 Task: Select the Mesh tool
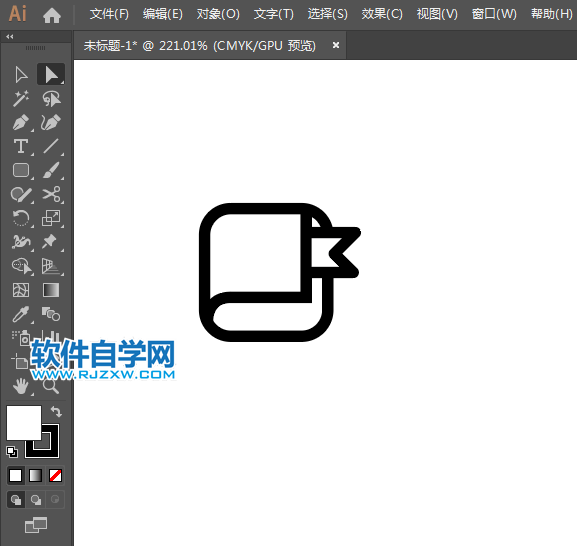(21, 290)
